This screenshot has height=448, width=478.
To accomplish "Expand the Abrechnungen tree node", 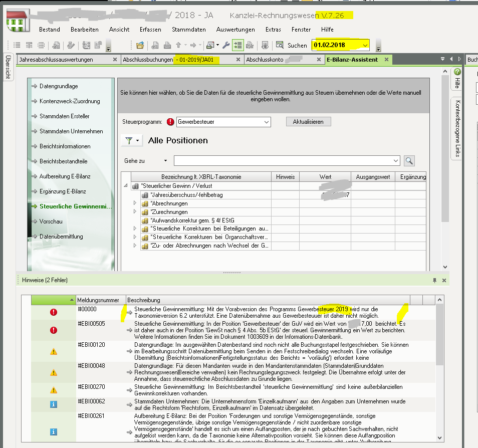I will [x=135, y=203].
